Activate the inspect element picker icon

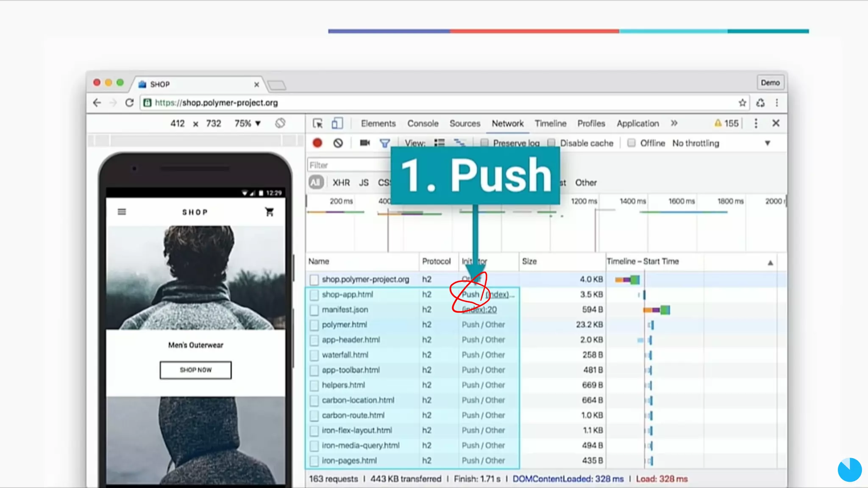(317, 123)
